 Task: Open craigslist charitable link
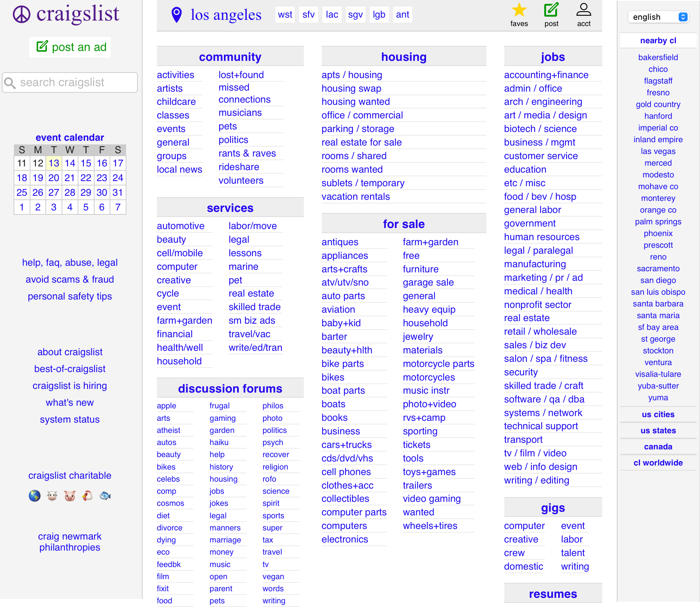pos(70,476)
